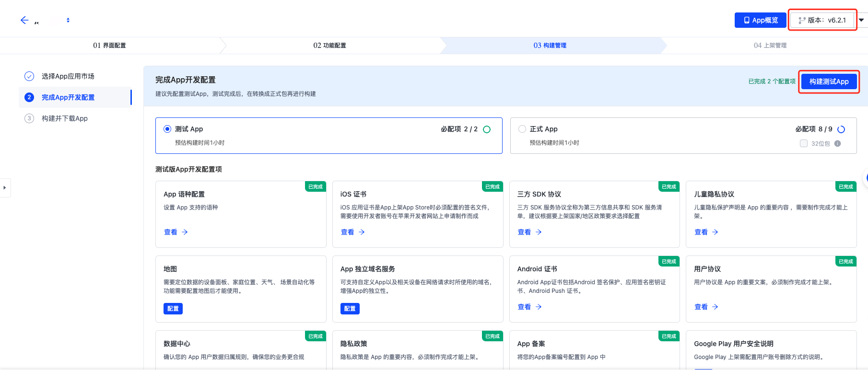The image size is (868, 371).
Task: Expand the collapsed left side panel arrow
Action: click(5, 188)
